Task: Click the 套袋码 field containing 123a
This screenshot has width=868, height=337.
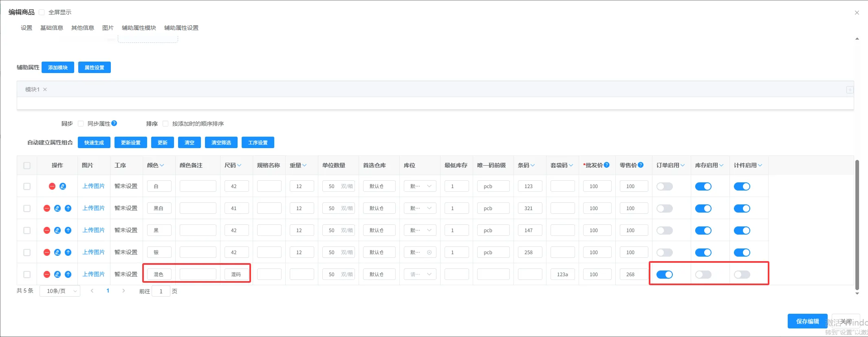Action: (563, 275)
